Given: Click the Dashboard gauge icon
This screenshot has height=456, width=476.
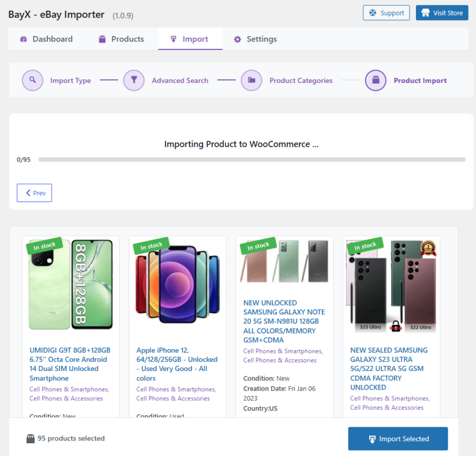Looking at the screenshot, I should 23,39.
